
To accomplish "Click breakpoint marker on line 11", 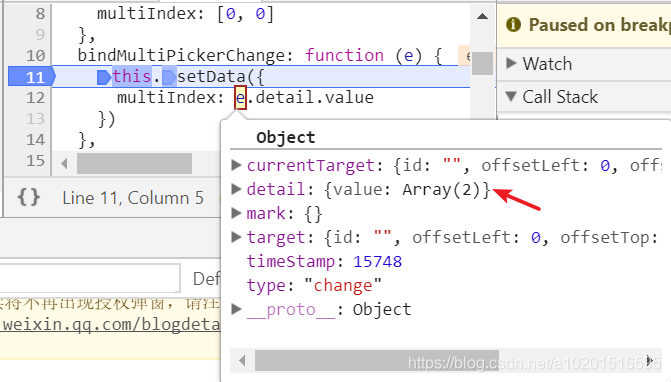I will pos(32,77).
